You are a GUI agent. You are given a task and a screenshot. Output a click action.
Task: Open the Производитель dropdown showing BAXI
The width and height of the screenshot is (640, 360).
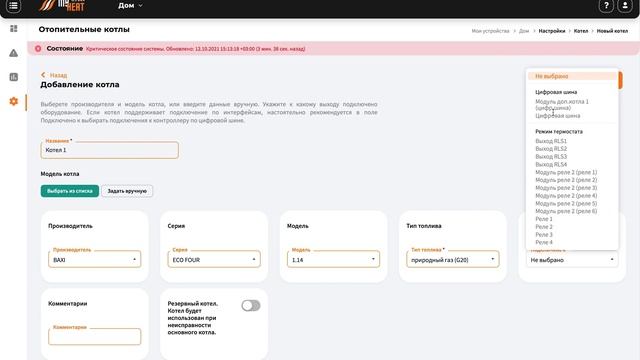(x=95, y=260)
